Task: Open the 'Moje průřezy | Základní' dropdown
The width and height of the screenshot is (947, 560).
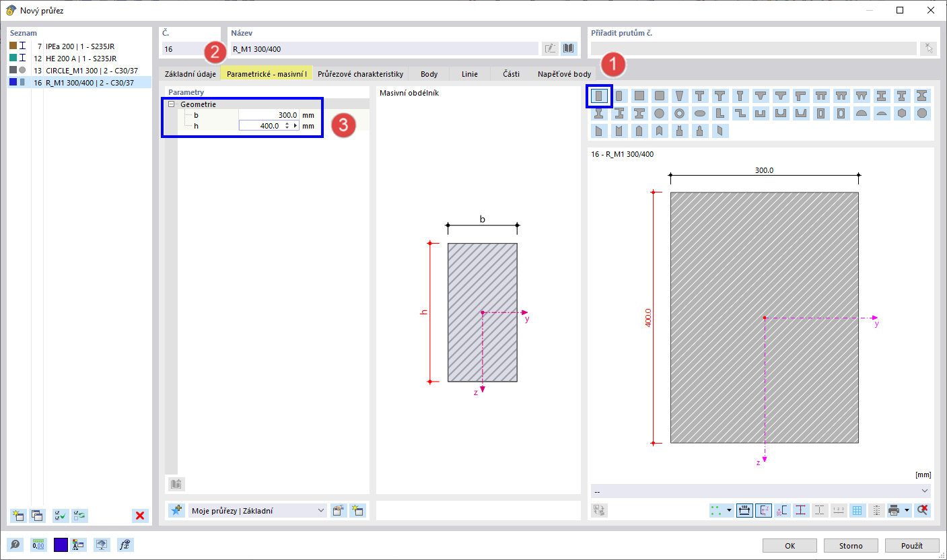Action: pos(258,511)
